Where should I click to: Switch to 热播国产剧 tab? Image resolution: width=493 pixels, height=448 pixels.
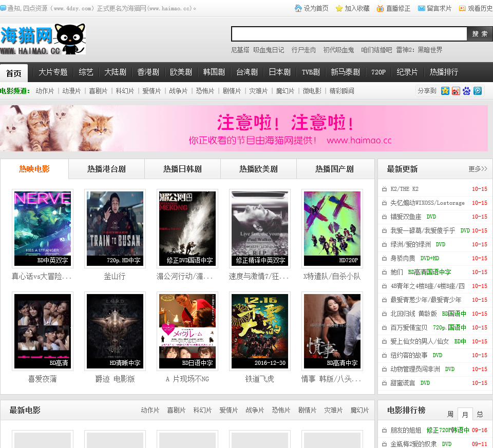click(x=335, y=169)
